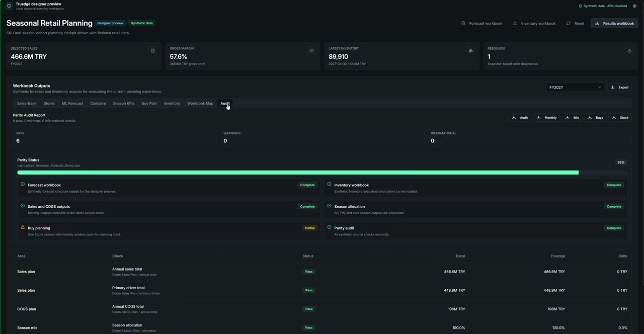
Task: Click the 57.6% gross margin value
Action: click(x=179, y=57)
